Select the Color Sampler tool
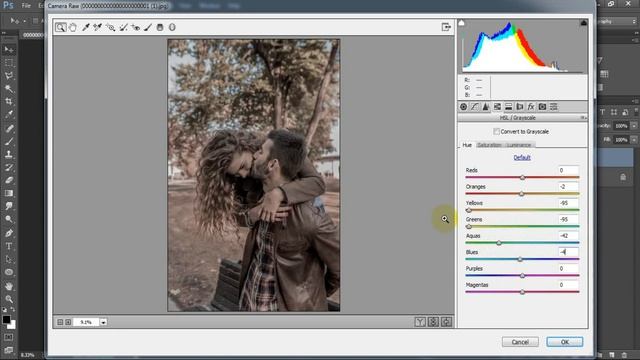 tap(98, 27)
